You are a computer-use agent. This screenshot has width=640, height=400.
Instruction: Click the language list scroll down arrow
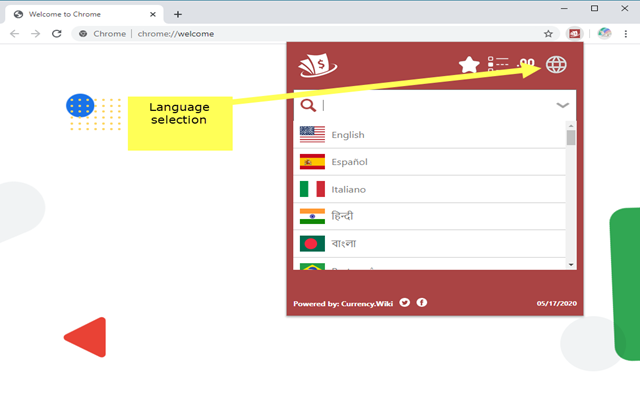[571, 264]
